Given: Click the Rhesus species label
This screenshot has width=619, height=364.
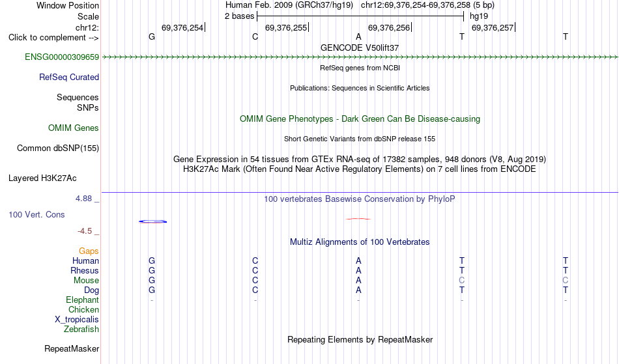Looking at the screenshot, I should (x=85, y=271).
